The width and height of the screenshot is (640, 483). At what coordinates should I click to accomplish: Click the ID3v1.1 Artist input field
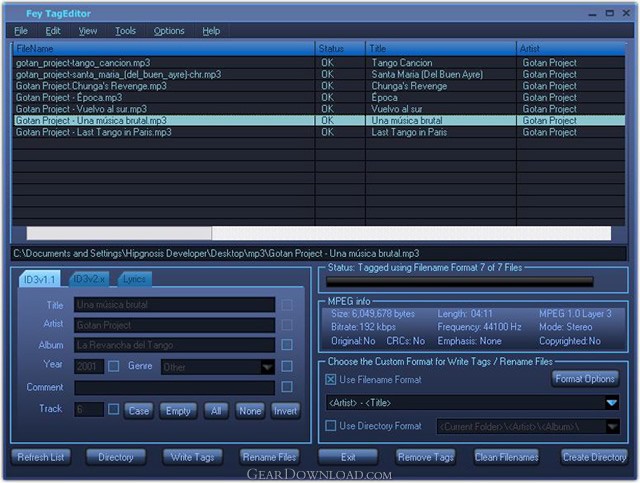174,325
